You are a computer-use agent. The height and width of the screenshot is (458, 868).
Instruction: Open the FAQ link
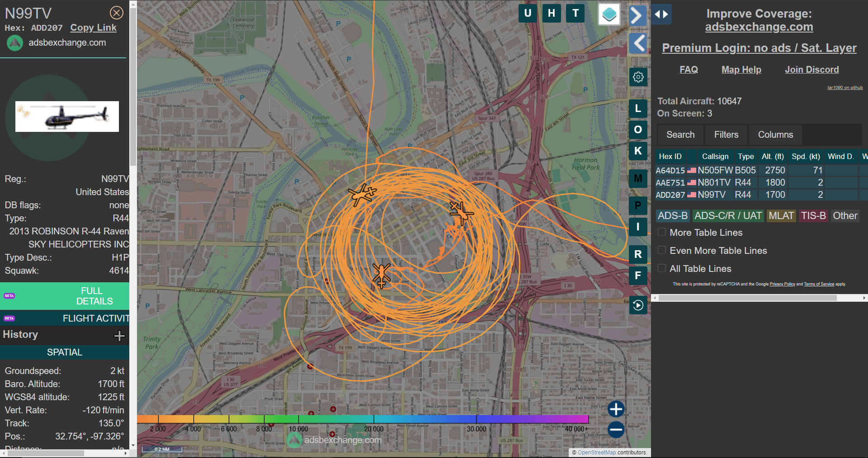coord(689,70)
